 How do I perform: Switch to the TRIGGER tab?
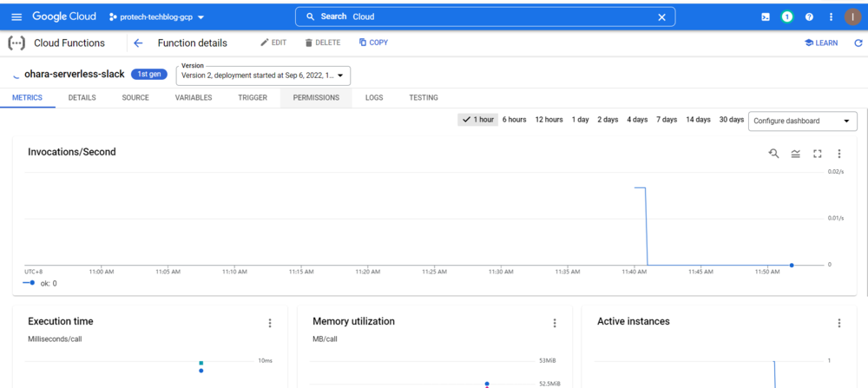(x=253, y=98)
